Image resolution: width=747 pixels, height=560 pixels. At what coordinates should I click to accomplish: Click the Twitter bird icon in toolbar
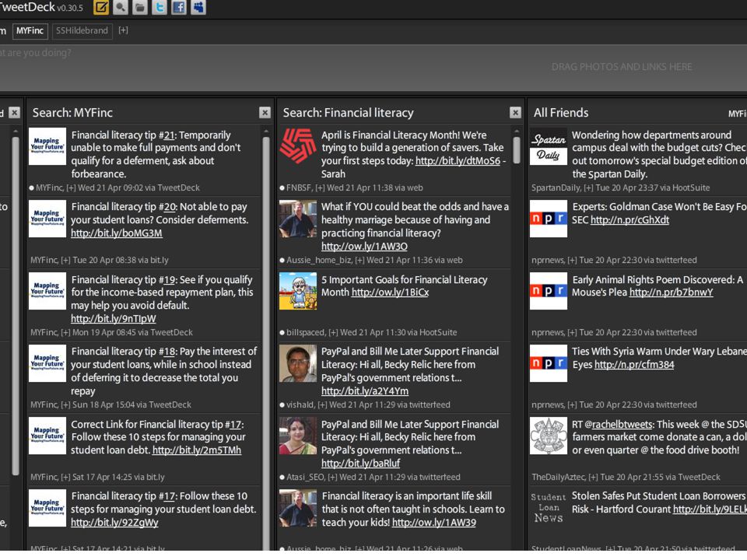pos(160,7)
